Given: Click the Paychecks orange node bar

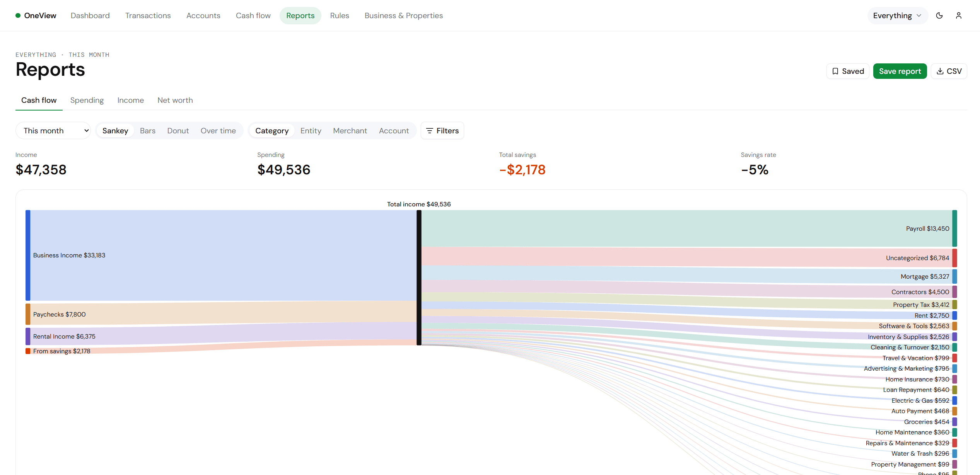Looking at the screenshot, I should (x=28, y=314).
